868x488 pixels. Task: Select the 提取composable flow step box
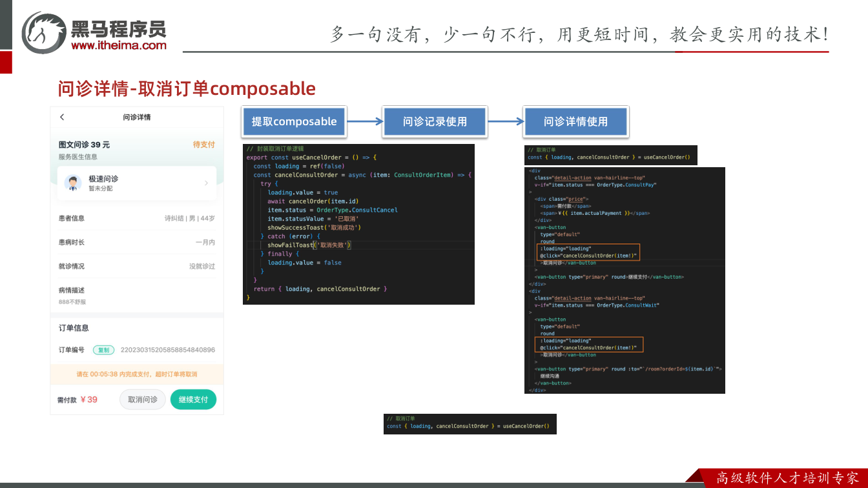[294, 121]
